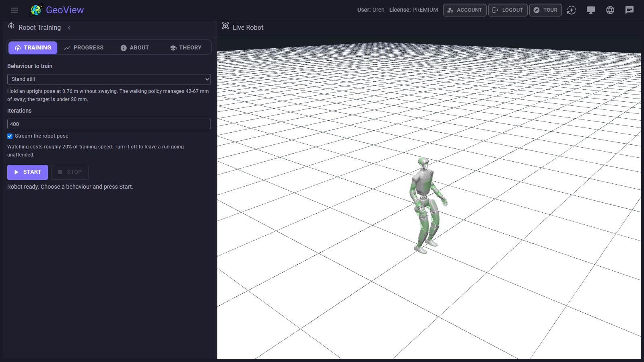The image size is (644, 362).
Task: Click the GeoView title text
Action: pos(65,10)
